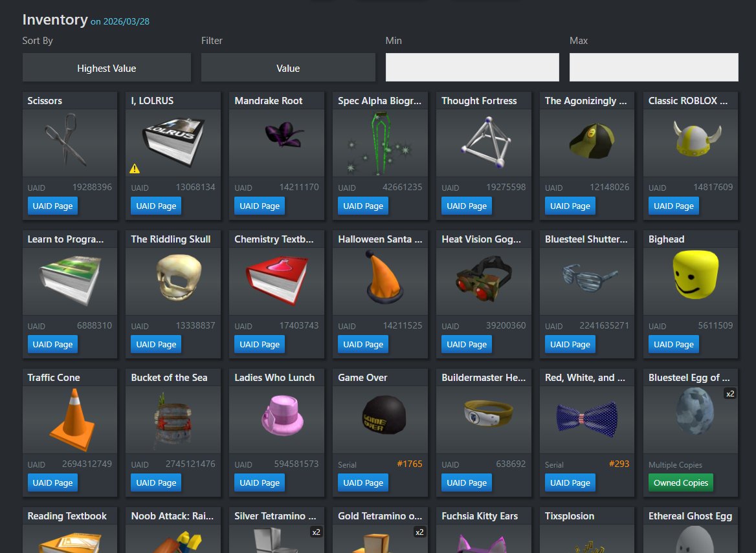The height and width of the screenshot is (553, 756).
Task: Open UAID Page for Red, White, and bowtie
Action: [x=570, y=483]
